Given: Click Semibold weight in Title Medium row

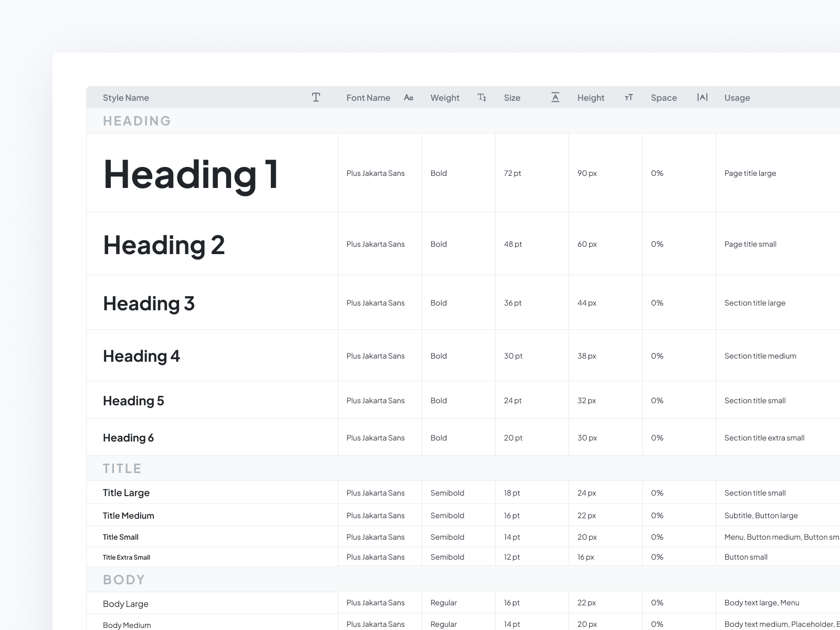Looking at the screenshot, I should 447,516.
